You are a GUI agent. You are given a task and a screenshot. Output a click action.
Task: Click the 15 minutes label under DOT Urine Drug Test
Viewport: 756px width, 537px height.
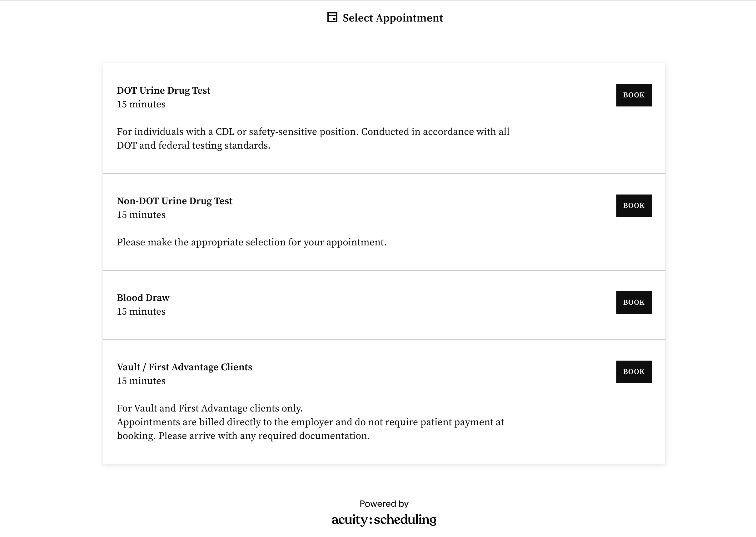point(141,104)
